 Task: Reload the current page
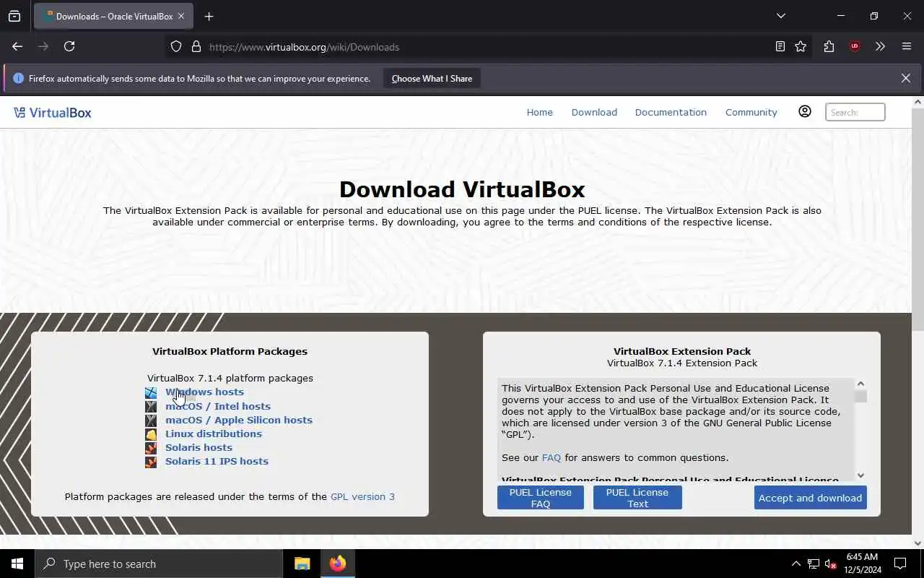pos(69,46)
